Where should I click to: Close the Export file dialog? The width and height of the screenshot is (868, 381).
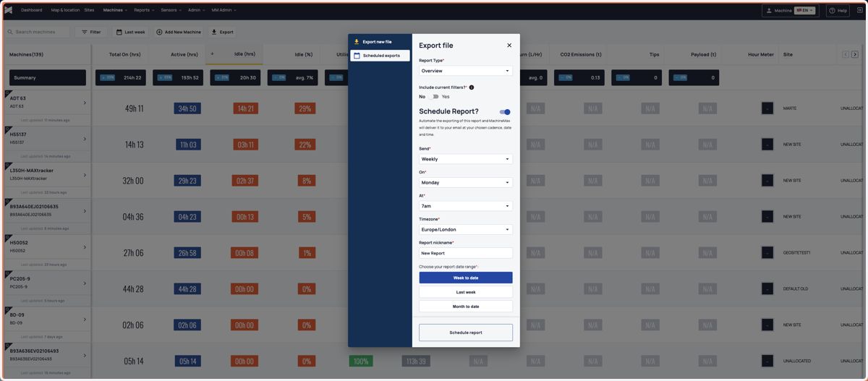[509, 46]
